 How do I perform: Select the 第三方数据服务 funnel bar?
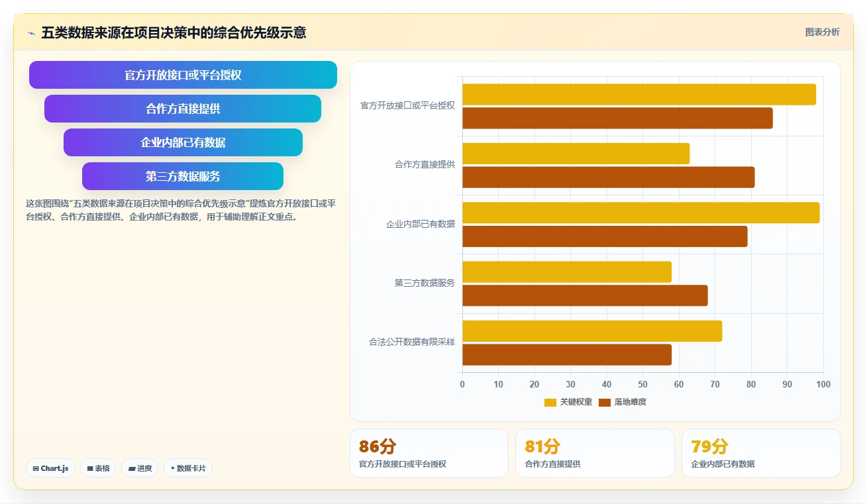[183, 176]
